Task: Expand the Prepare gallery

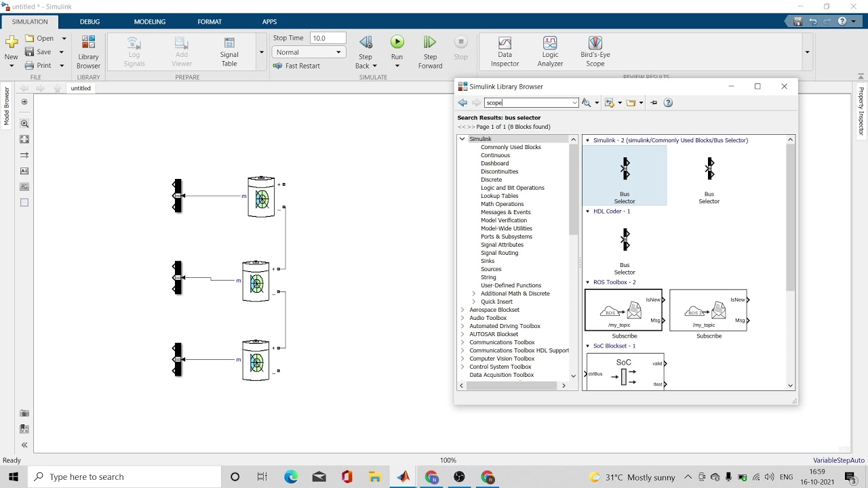Action: (x=261, y=52)
